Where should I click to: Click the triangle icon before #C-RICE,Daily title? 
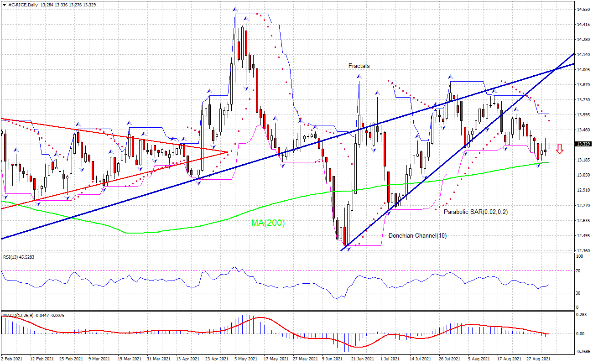(x=4, y=5)
